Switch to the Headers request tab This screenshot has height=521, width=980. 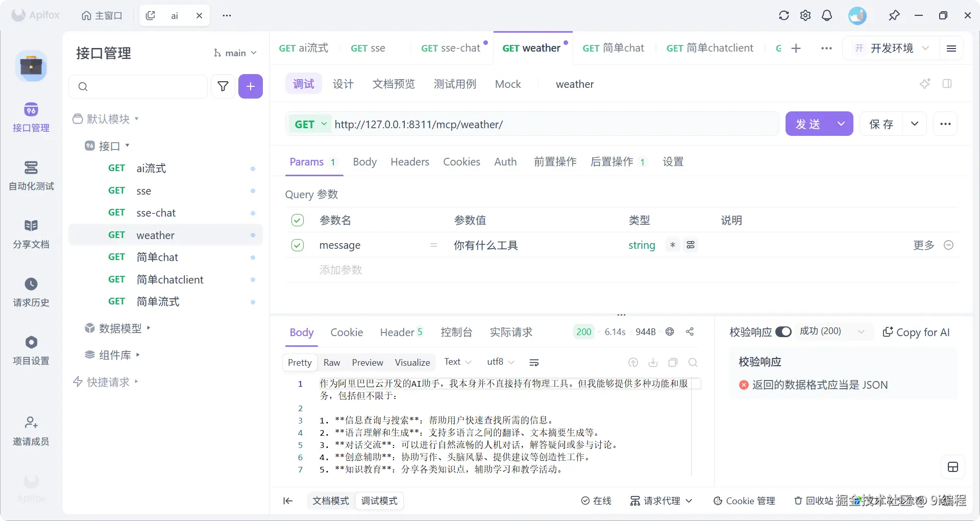(410, 162)
